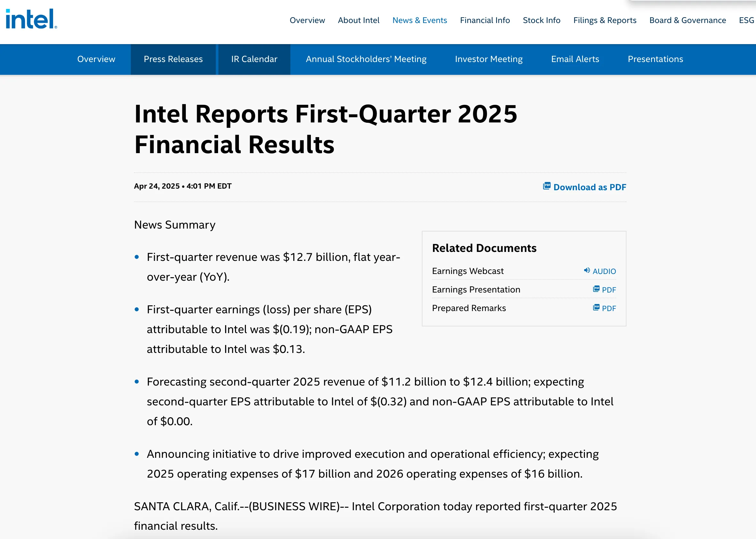Open the Financial Info menu
This screenshot has width=756, height=539.
[485, 20]
